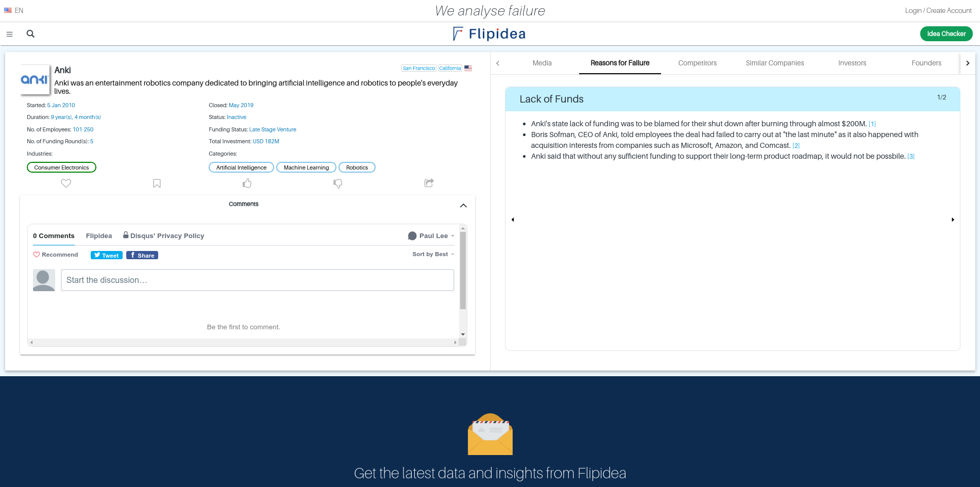Click the 101-250 employees value
Screen dimensions: 980x487
(x=83, y=129)
